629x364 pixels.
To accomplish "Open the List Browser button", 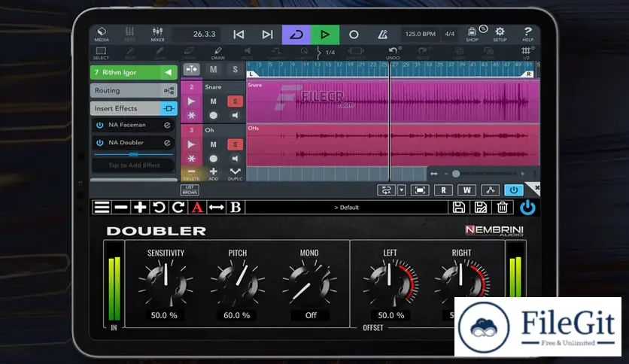I will tap(190, 190).
